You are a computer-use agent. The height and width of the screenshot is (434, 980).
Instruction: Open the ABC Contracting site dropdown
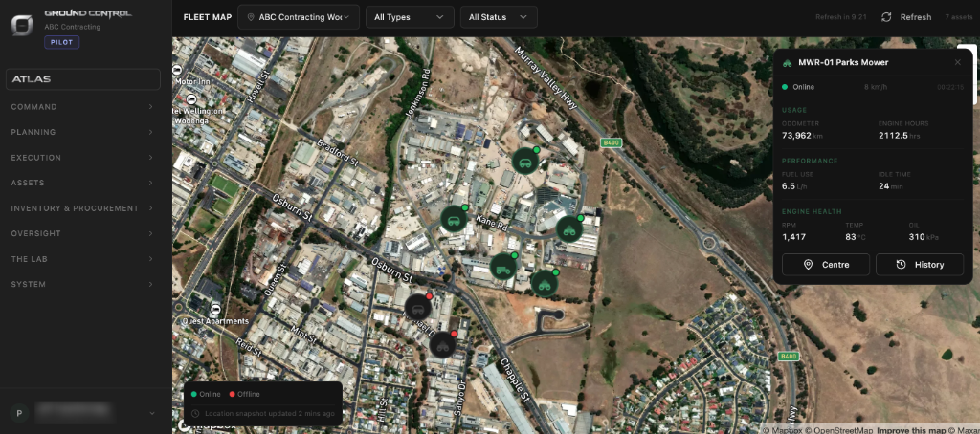(299, 17)
